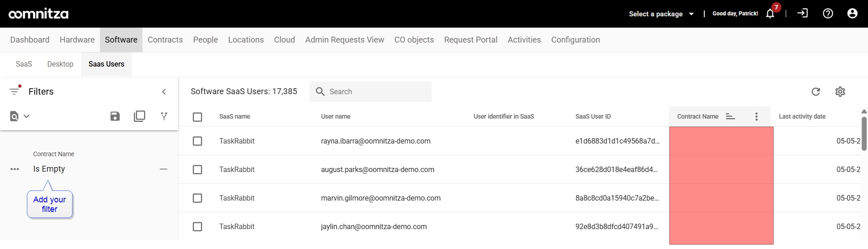Viewport: 868px width, 249px height.
Task: Sort by the SaaS name column header
Action: pyautogui.click(x=235, y=116)
